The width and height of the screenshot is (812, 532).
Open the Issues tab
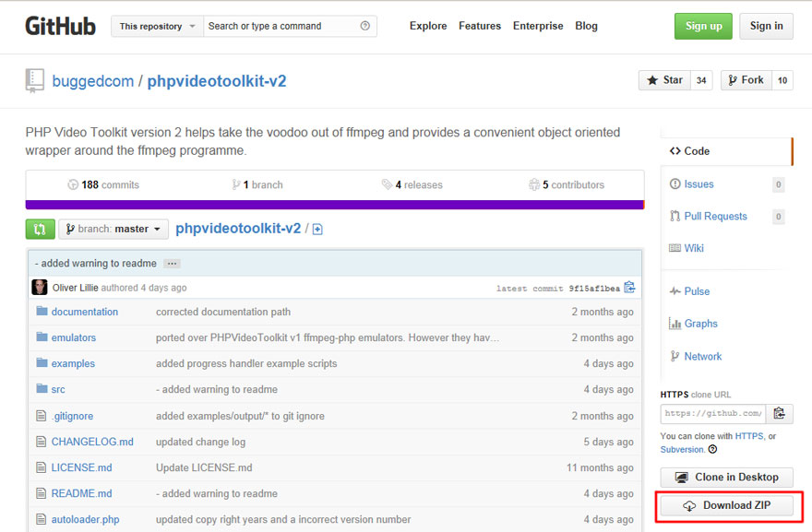tap(699, 184)
